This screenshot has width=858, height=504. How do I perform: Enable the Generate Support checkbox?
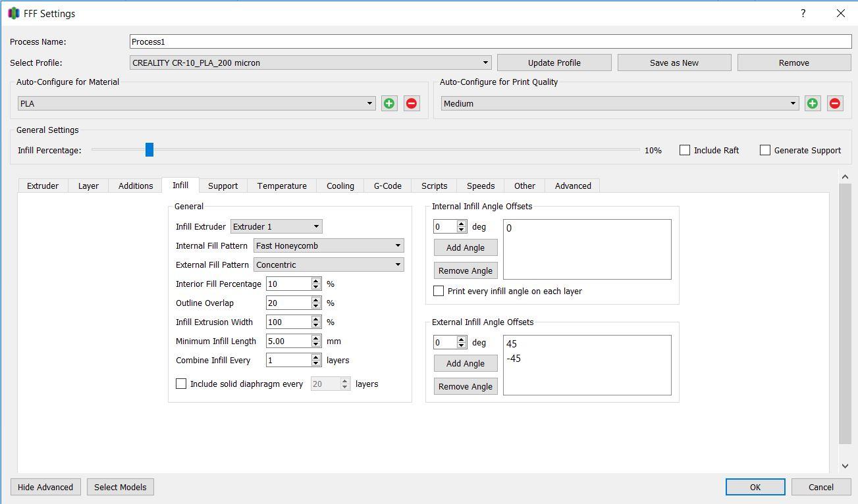pos(765,150)
